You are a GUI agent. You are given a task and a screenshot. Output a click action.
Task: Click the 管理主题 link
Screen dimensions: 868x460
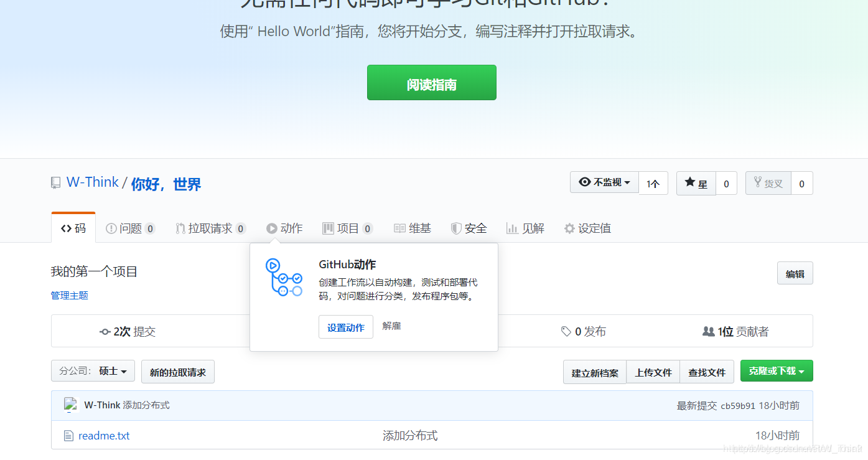coord(70,295)
